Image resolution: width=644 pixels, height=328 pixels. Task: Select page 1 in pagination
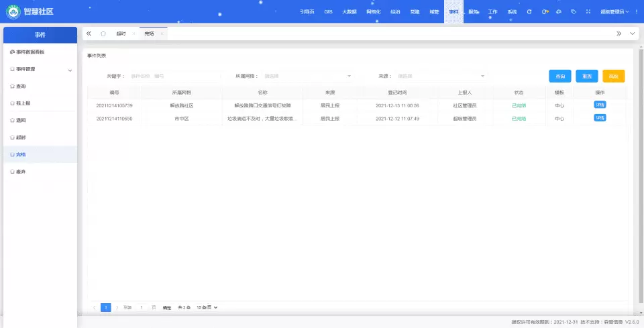click(x=105, y=307)
